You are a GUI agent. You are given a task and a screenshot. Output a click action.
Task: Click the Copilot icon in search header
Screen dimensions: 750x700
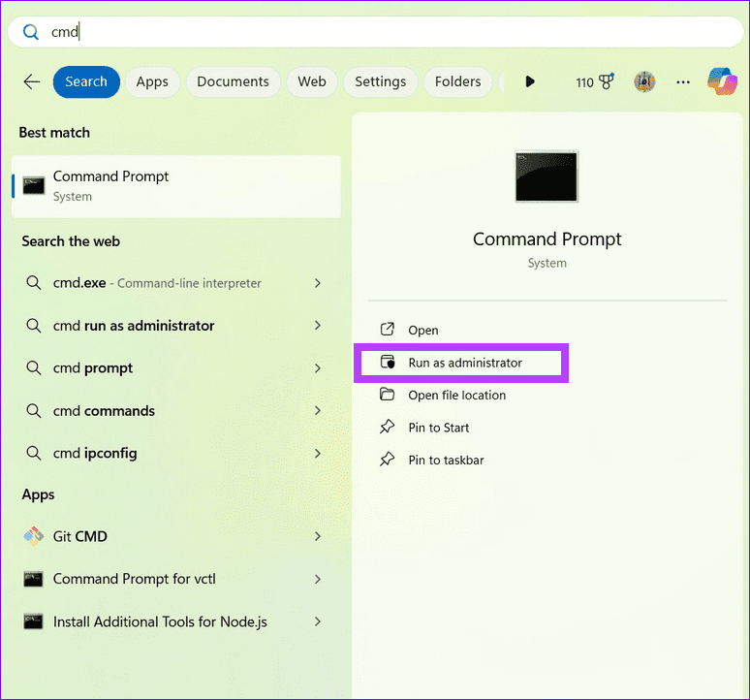(x=722, y=82)
